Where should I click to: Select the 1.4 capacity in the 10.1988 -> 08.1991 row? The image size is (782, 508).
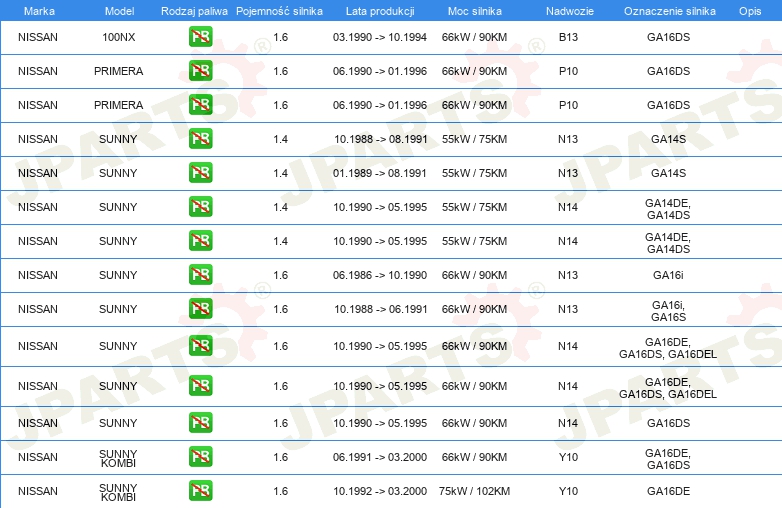280,139
